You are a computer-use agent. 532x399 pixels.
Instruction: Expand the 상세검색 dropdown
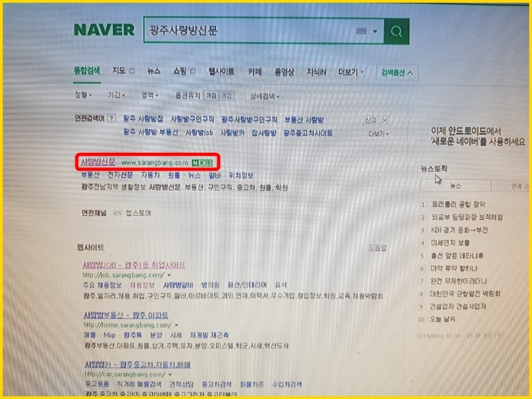(x=264, y=96)
